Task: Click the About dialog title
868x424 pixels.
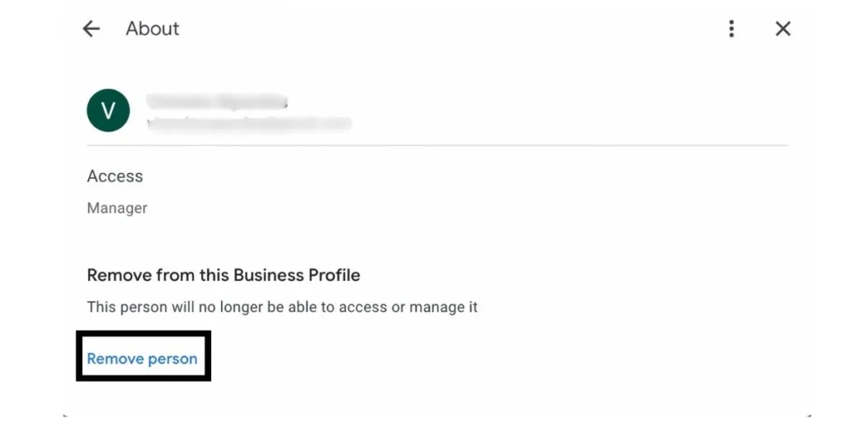Action: [153, 29]
